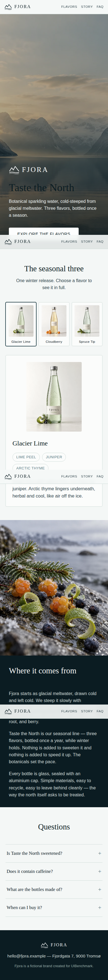The width and height of the screenshot is (108, 980).
Task: Click plus icon beside Is Taste the North sweetened
Action: pos(100,853)
